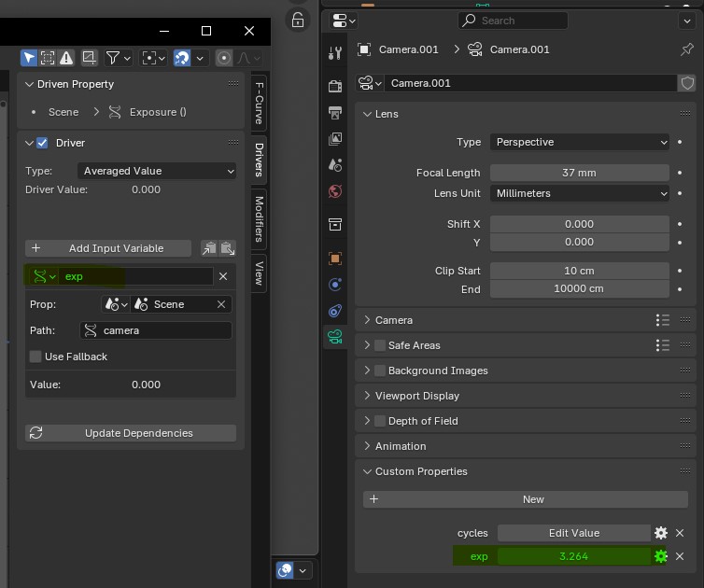
Task: Switch to the Modifiers sidebar tab
Action: [x=259, y=219]
